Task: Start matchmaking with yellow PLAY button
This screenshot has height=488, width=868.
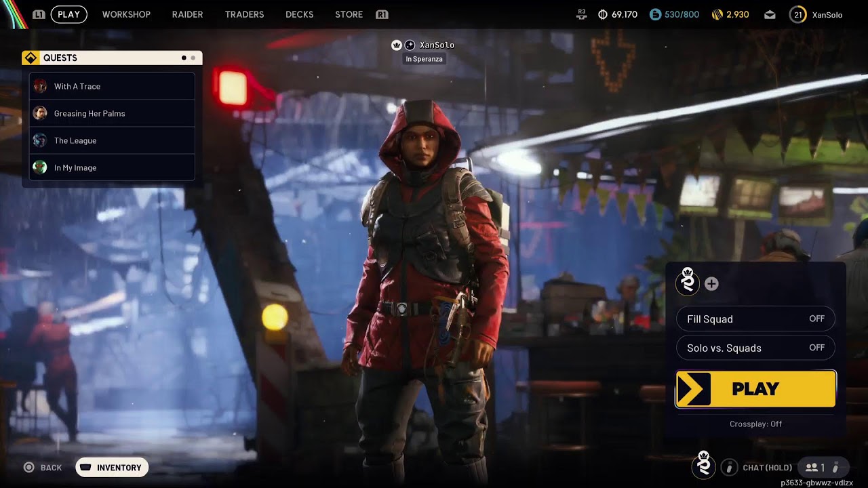Action: [x=755, y=389]
